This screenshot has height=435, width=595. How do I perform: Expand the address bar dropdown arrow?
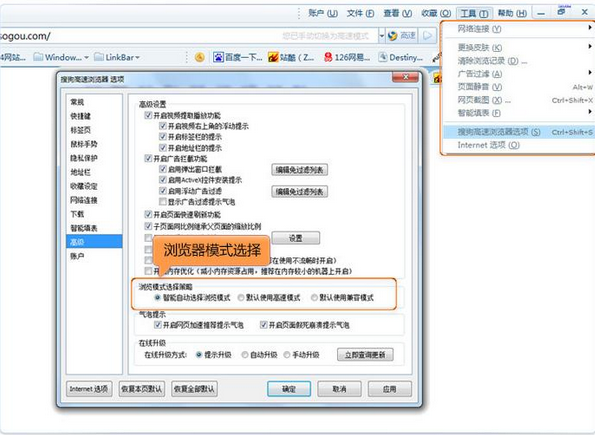pyautogui.click(x=382, y=36)
